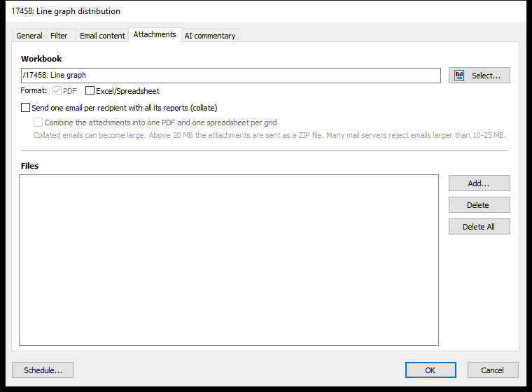
Task: Enable the Excel/Spreadsheet format checkbox
Action: point(90,91)
